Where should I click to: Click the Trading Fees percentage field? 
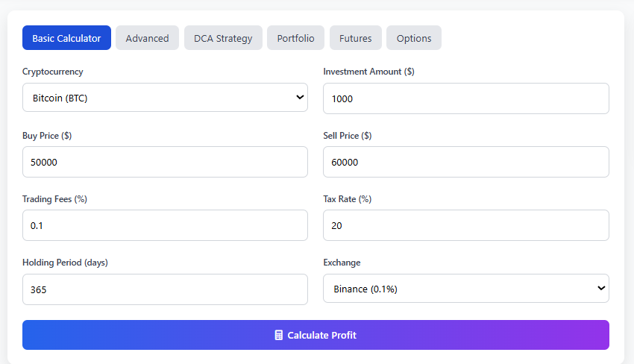pyautogui.click(x=165, y=225)
